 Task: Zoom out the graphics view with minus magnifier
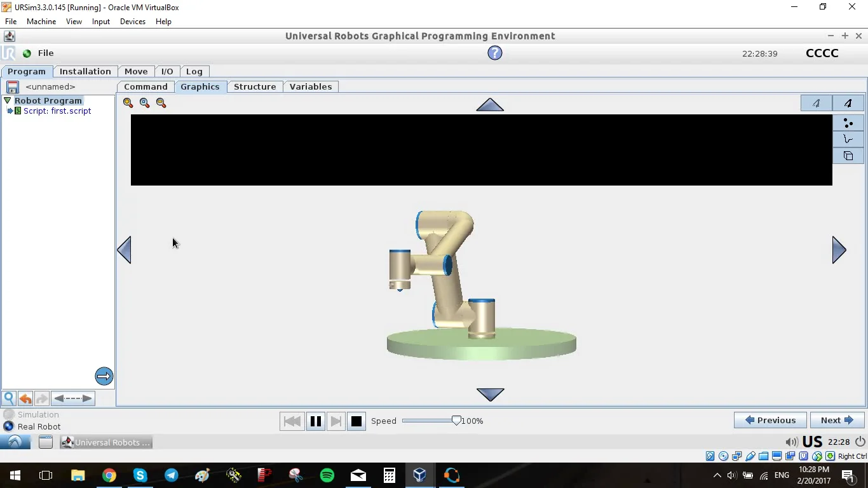tap(161, 103)
